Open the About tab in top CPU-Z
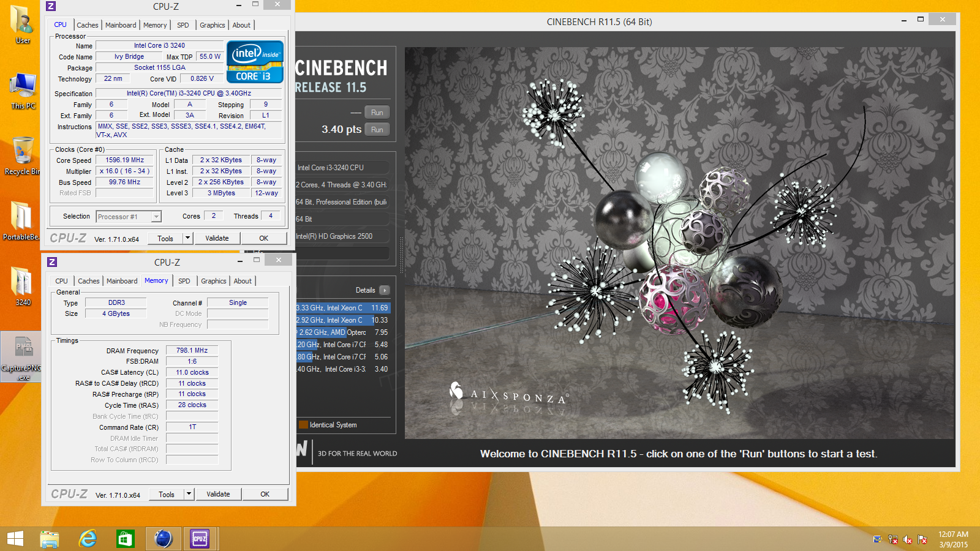 point(241,25)
